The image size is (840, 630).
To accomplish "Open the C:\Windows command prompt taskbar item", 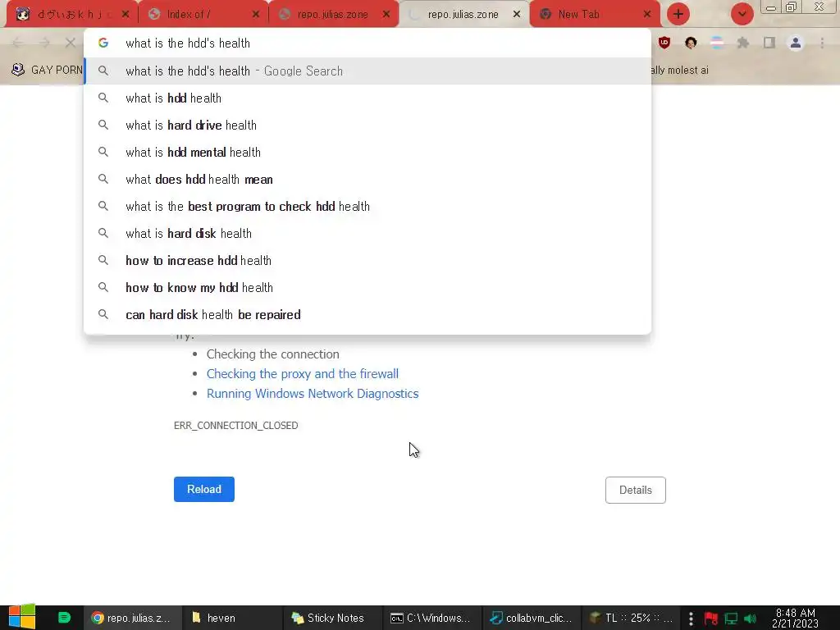I will point(431,618).
